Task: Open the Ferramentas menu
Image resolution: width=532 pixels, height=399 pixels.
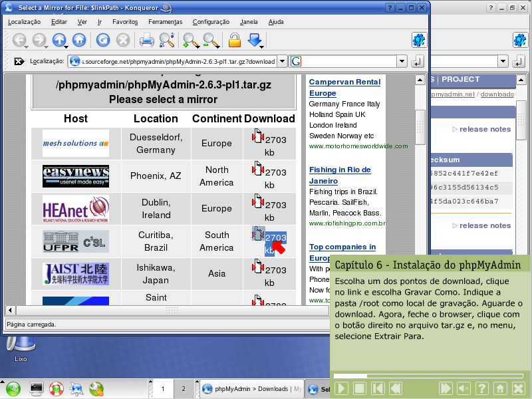Action: [x=165, y=21]
